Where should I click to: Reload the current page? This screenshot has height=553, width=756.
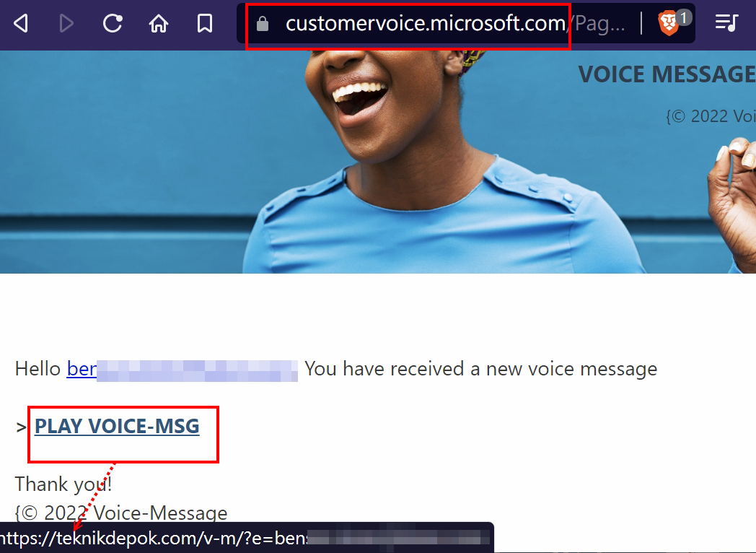pos(113,22)
